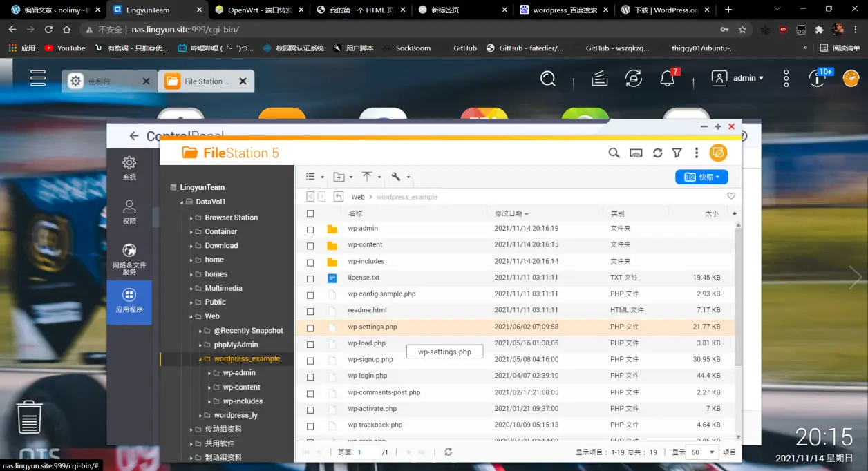The height and width of the screenshot is (471, 868).
Task: Select 应用程序 in Control Panel sidebar
Action: coord(129,301)
